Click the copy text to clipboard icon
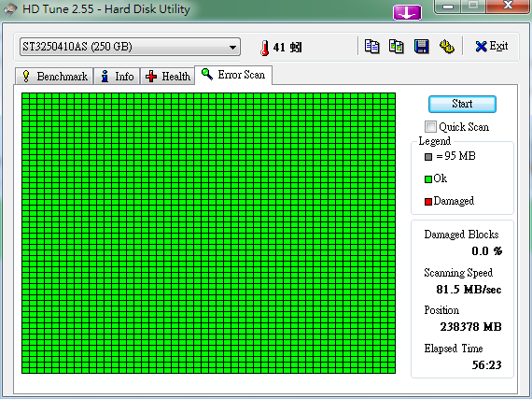The height and width of the screenshot is (399, 532). 371,47
